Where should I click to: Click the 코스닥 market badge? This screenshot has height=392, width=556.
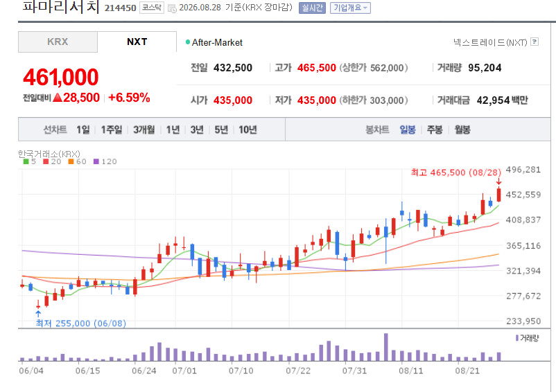pos(152,8)
